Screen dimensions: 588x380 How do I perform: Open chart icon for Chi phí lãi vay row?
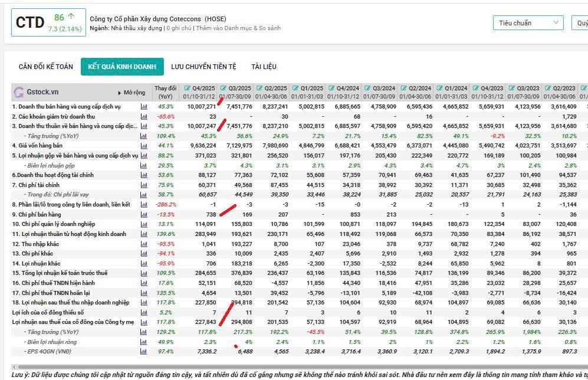pyautogui.click(x=144, y=195)
